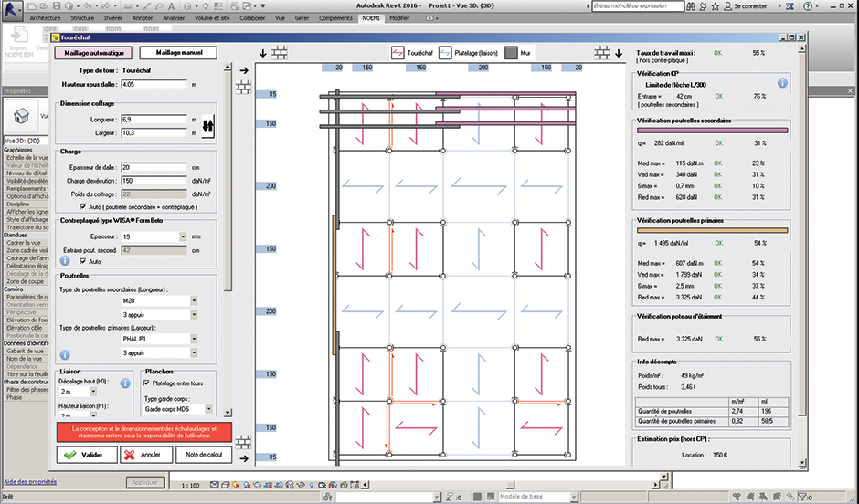Click the keyword search field in title bar
Screen dimensions: 859x504
(x=638, y=6)
